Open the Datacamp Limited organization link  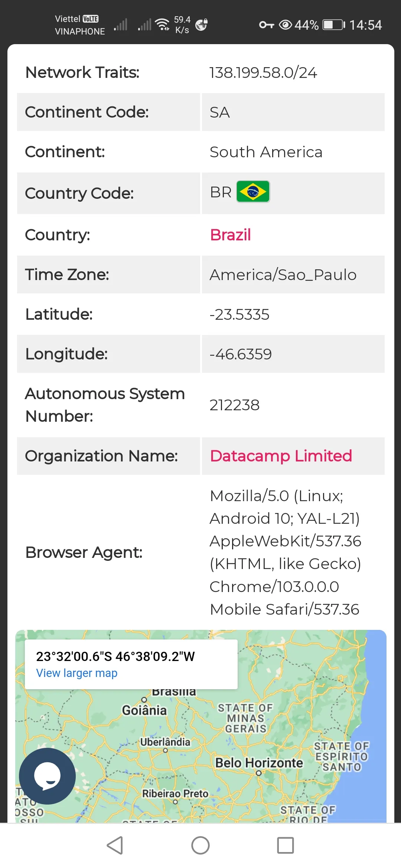click(281, 456)
